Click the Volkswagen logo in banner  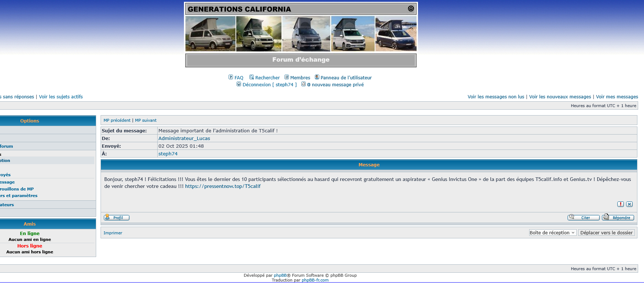point(411,9)
